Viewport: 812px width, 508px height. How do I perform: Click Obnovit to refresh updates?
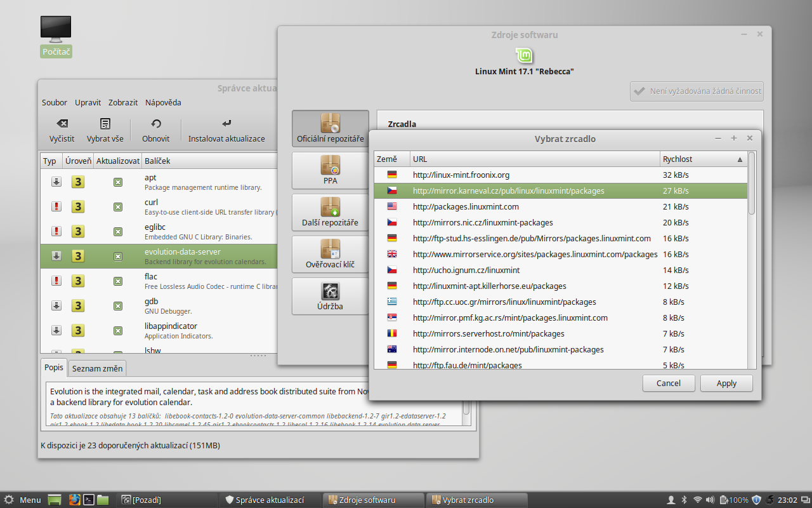tap(155, 130)
